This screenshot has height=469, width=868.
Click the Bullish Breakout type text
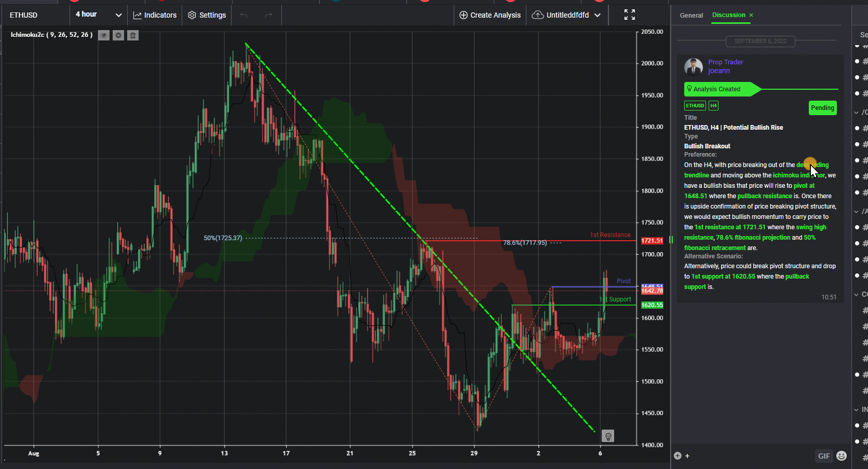pyautogui.click(x=707, y=146)
